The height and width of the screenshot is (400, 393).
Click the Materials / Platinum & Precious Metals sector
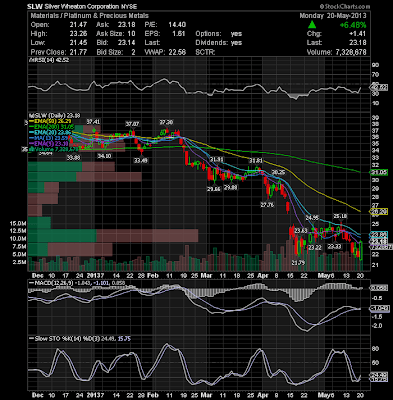[90, 16]
